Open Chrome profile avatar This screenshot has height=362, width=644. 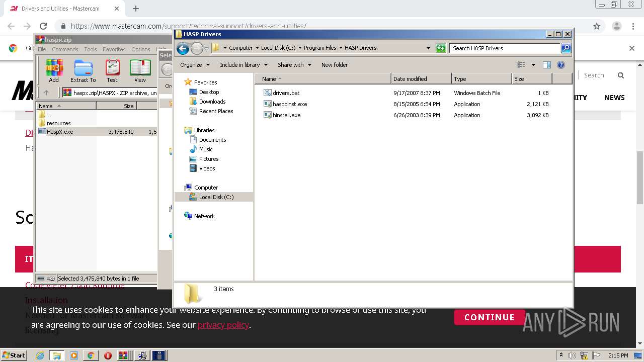[617, 26]
